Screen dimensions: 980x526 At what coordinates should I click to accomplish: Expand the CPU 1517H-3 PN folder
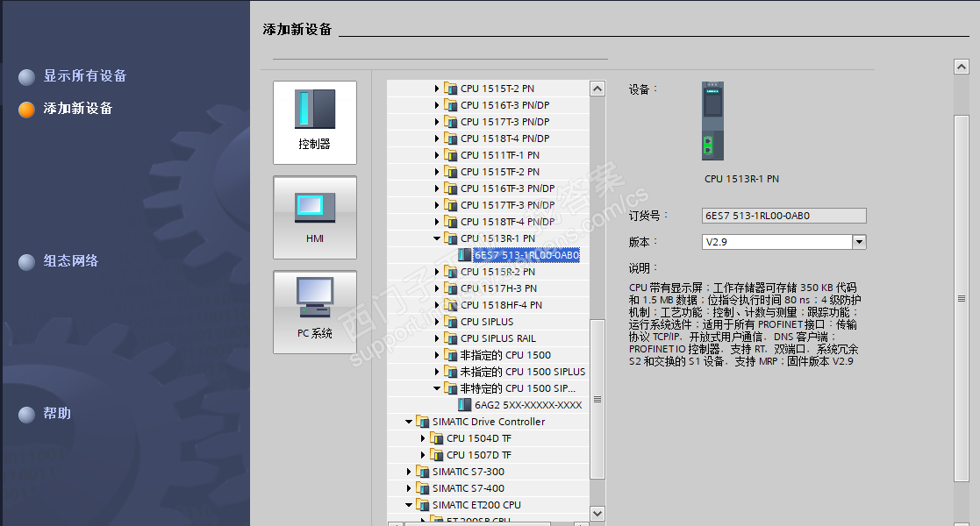pos(437,288)
